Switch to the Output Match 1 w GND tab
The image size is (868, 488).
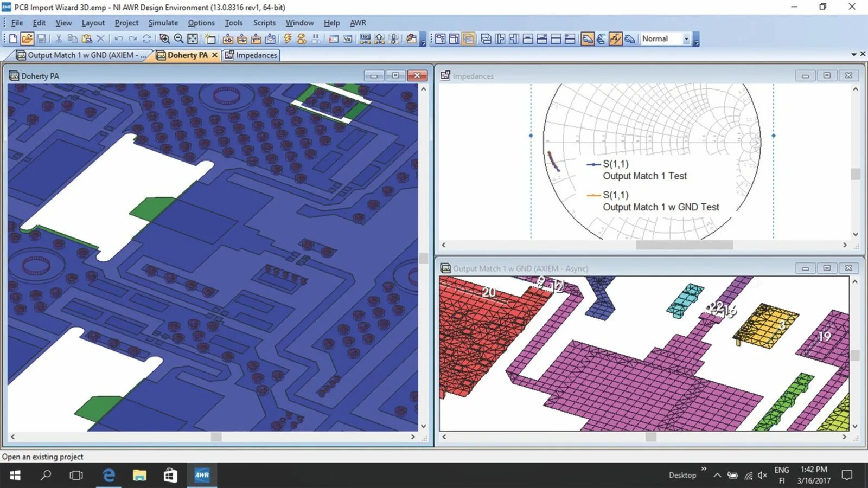point(81,55)
